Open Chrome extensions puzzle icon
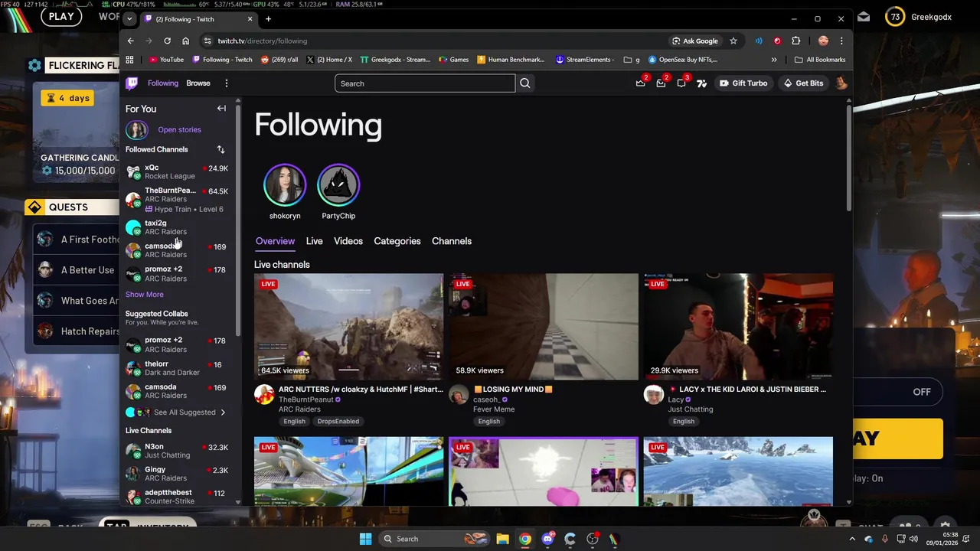This screenshot has height=551, width=980. point(796,41)
